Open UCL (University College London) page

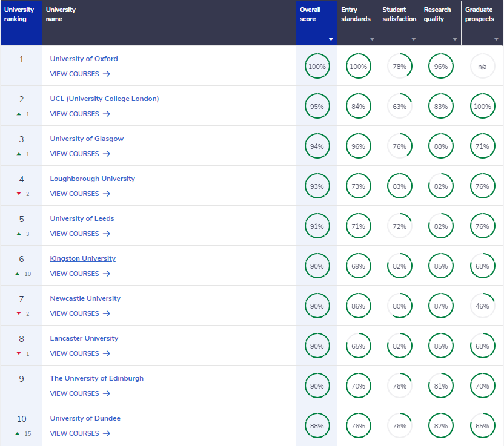(104, 99)
